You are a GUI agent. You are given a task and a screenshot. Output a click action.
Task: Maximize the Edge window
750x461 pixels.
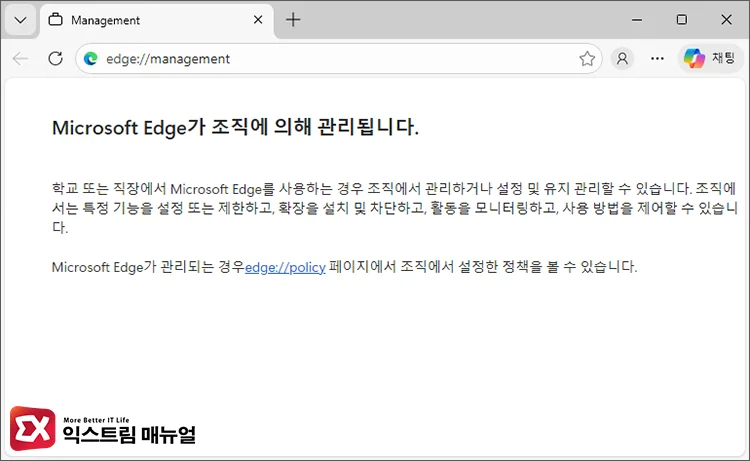coord(682,20)
